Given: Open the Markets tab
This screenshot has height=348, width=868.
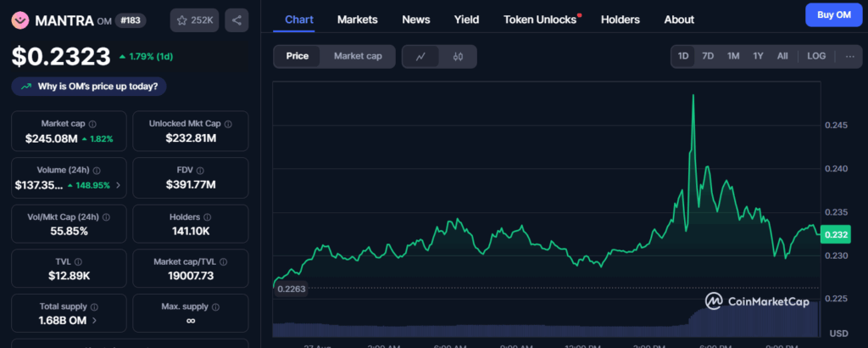Looking at the screenshot, I should [x=357, y=20].
